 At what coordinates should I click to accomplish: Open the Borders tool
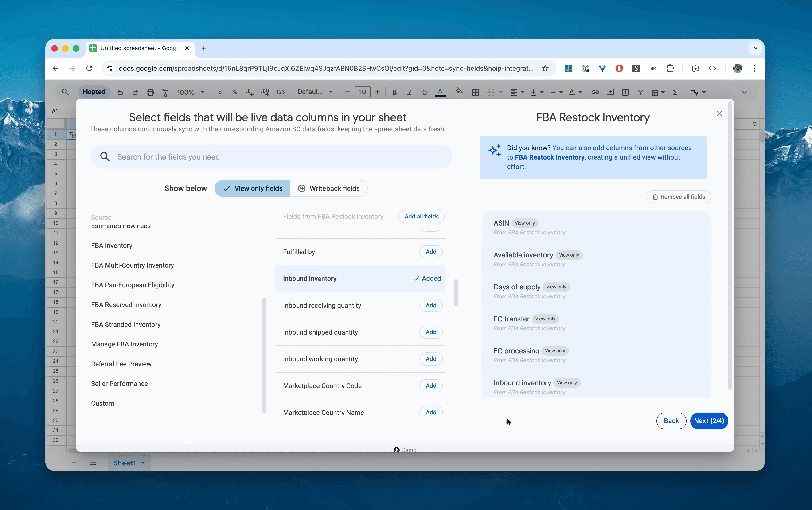pos(475,92)
